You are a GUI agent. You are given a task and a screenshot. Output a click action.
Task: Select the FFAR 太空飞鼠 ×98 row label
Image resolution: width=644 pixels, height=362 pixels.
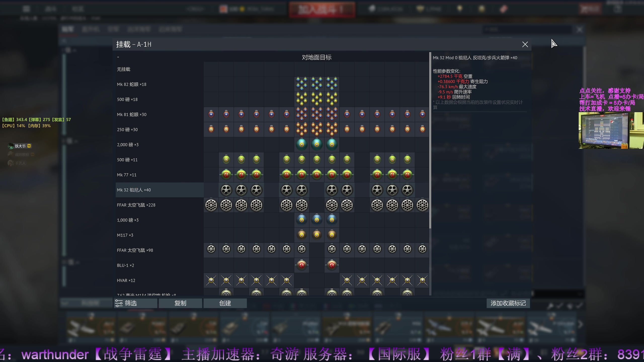pyautogui.click(x=135, y=250)
